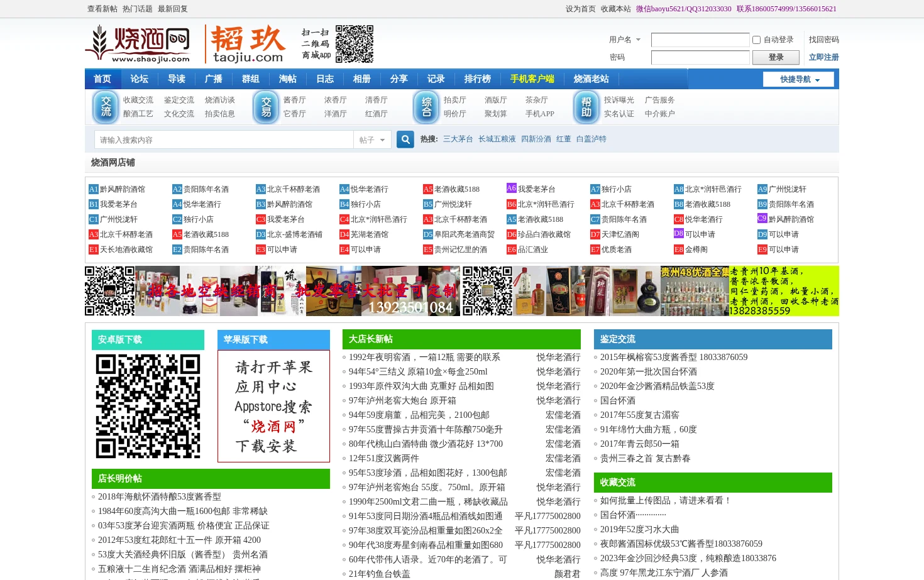The height and width of the screenshot is (580, 924).
Task: Open the 综合 round category icon
Action: (426, 107)
